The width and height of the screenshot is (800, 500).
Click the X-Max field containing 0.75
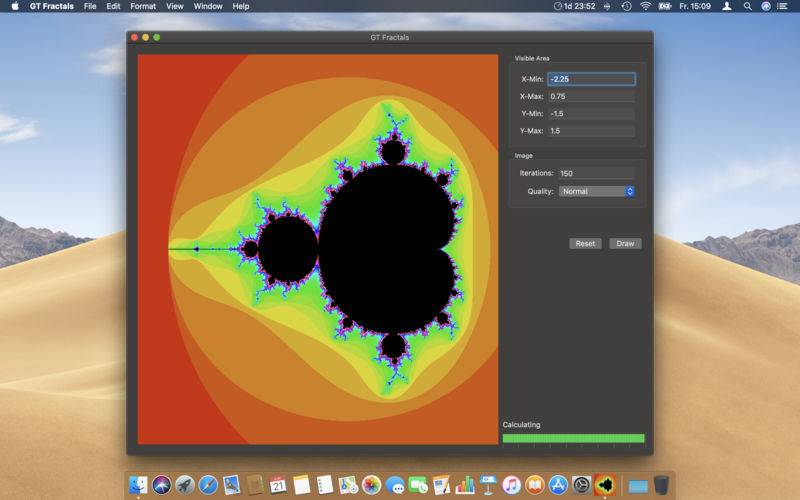pos(591,96)
